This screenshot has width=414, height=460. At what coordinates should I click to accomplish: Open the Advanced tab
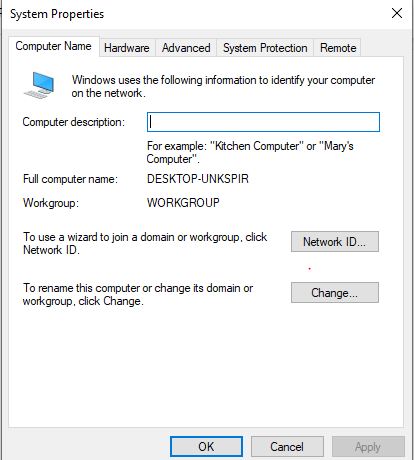click(186, 48)
